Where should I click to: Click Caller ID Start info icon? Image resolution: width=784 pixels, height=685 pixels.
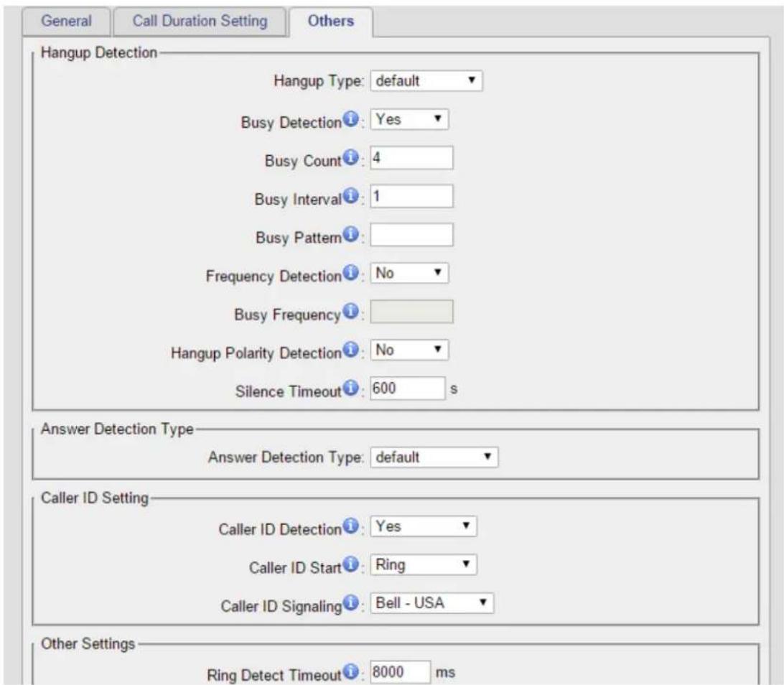351,564
